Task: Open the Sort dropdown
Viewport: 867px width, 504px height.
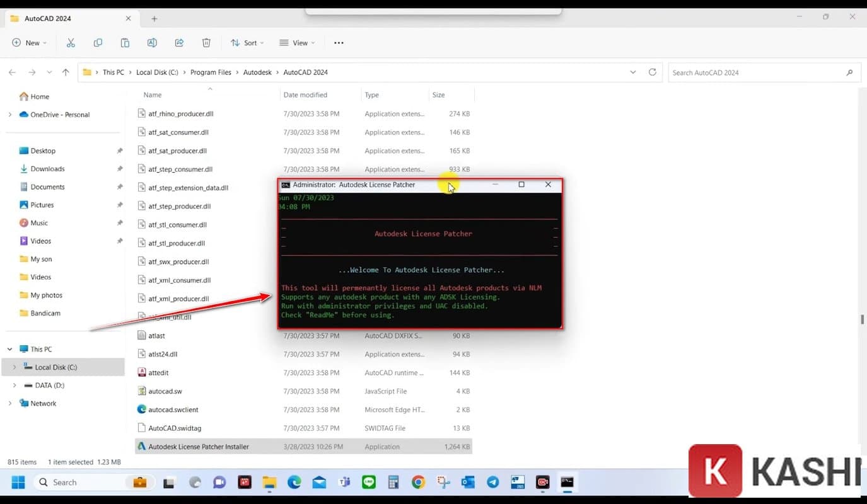Action: (247, 42)
